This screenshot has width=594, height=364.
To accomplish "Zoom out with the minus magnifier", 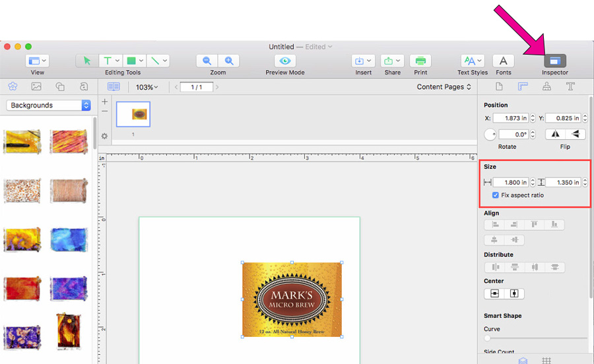I will tap(207, 61).
